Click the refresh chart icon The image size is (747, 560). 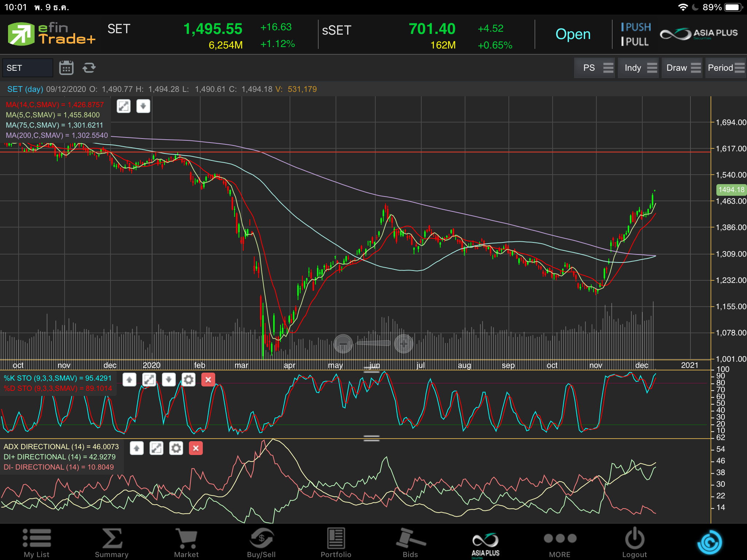click(x=89, y=68)
